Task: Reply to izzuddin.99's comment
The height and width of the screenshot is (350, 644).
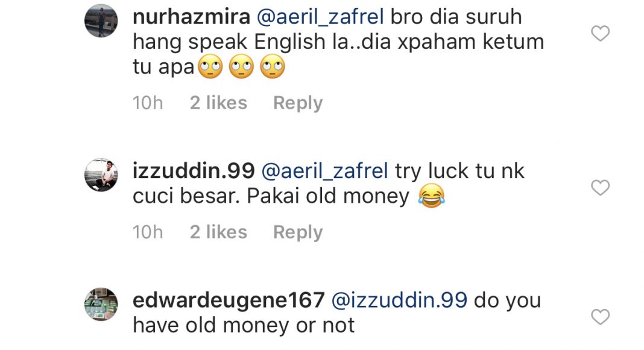Action: pyautogui.click(x=298, y=232)
